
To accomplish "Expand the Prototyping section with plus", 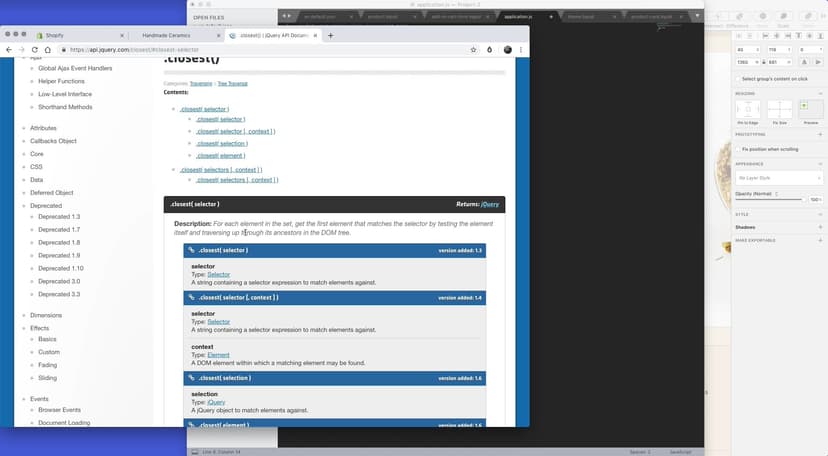I will pos(820,134).
